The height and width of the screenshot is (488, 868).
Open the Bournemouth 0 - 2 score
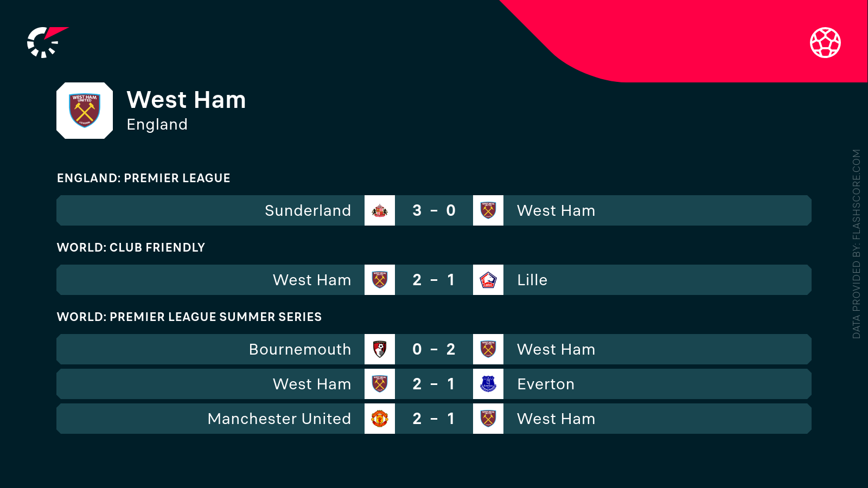(434, 349)
